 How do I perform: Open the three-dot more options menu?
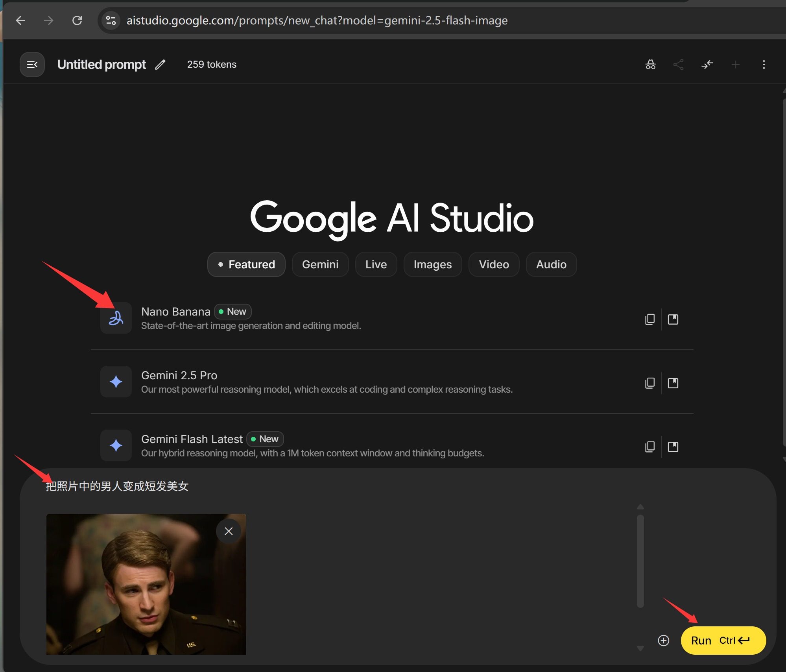(764, 65)
